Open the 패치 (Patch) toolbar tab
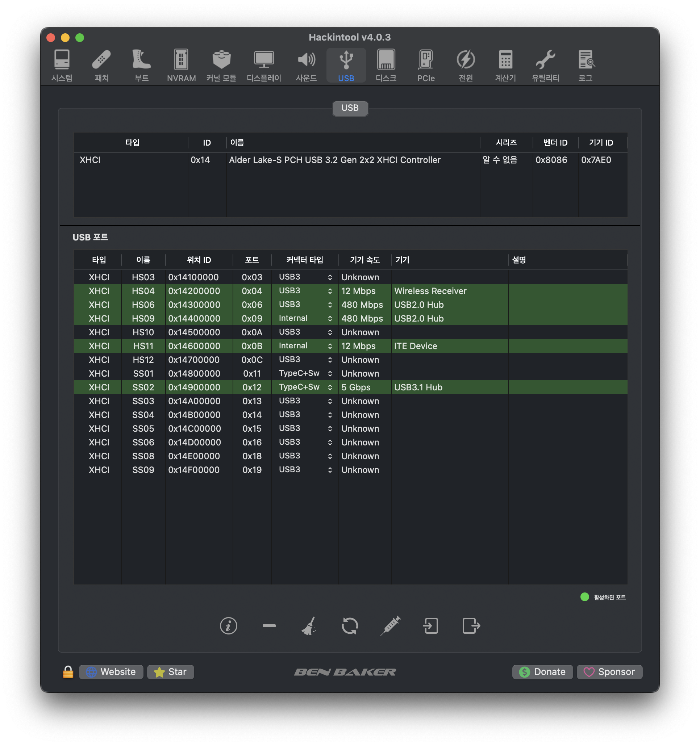 coord(101,65)
